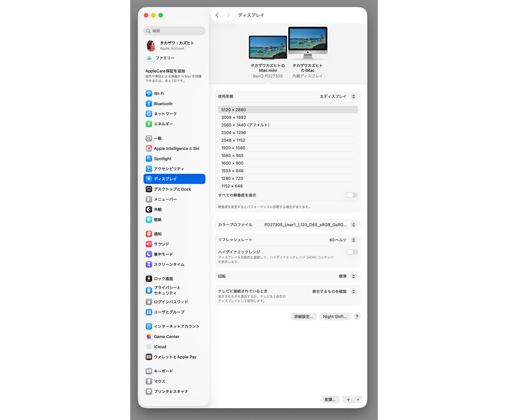Go forward with the right chevron

pyautogui.click(x=228, y=15)
